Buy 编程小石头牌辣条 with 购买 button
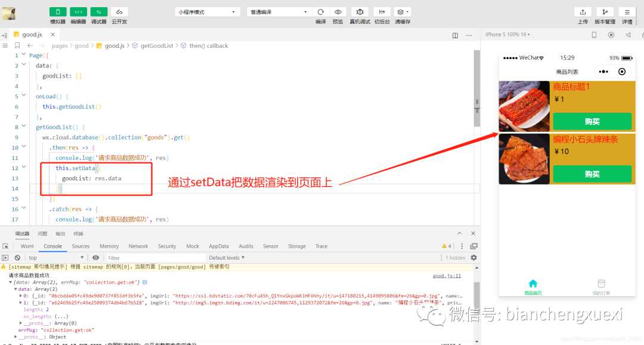644x345 pixels. click(592, 174)
